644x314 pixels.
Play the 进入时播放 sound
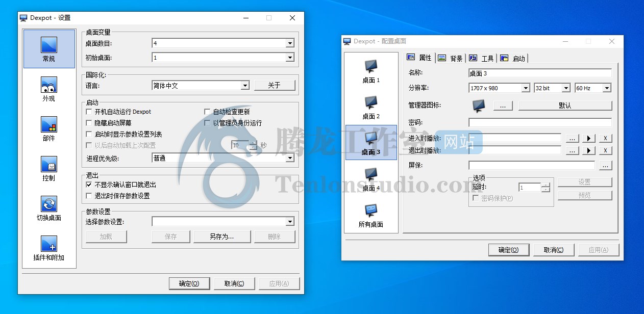point(589,138)
